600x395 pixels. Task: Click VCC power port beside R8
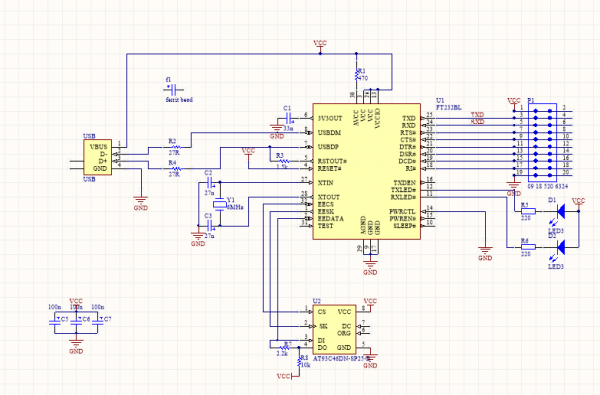(x=286, y=376)
